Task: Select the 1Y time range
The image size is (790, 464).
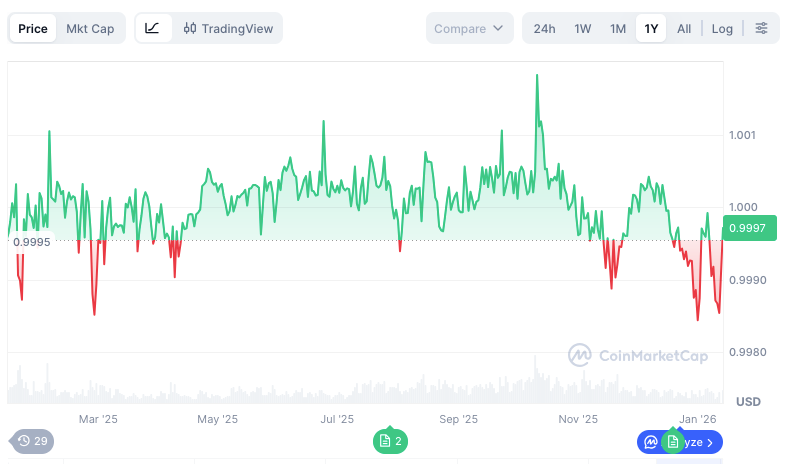Action: point(651,28)
